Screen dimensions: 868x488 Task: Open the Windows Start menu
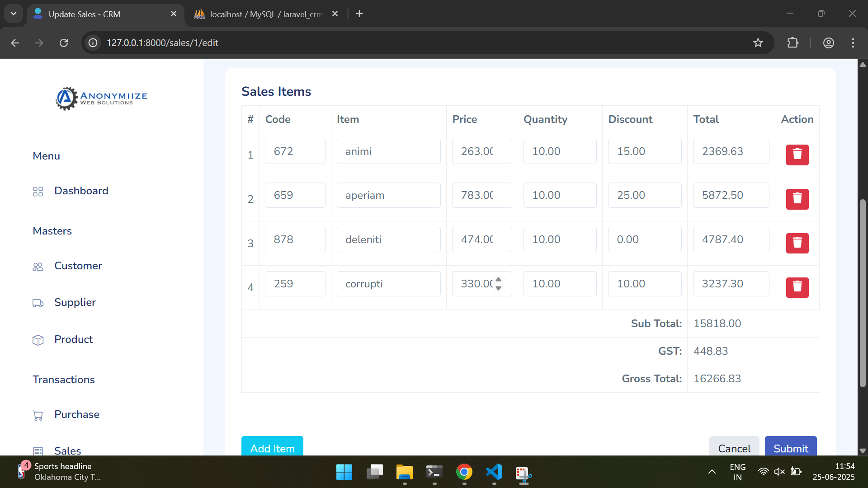click(x=344, y=472)
